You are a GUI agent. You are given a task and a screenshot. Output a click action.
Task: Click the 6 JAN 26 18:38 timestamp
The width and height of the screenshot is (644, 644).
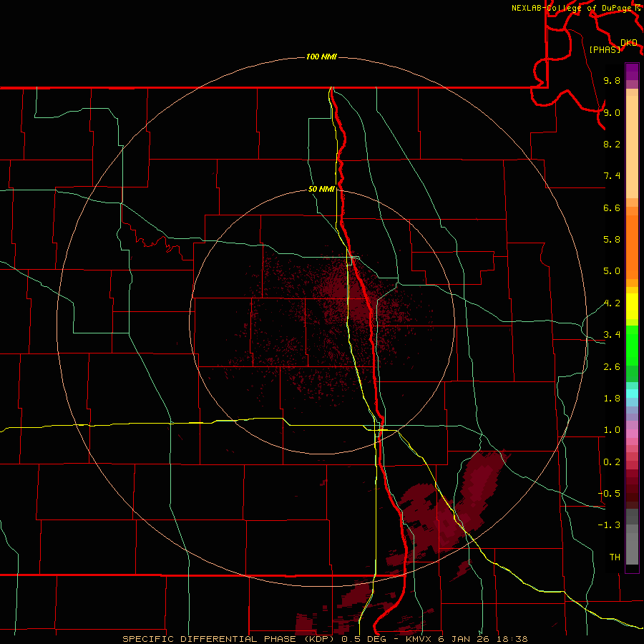484,639
